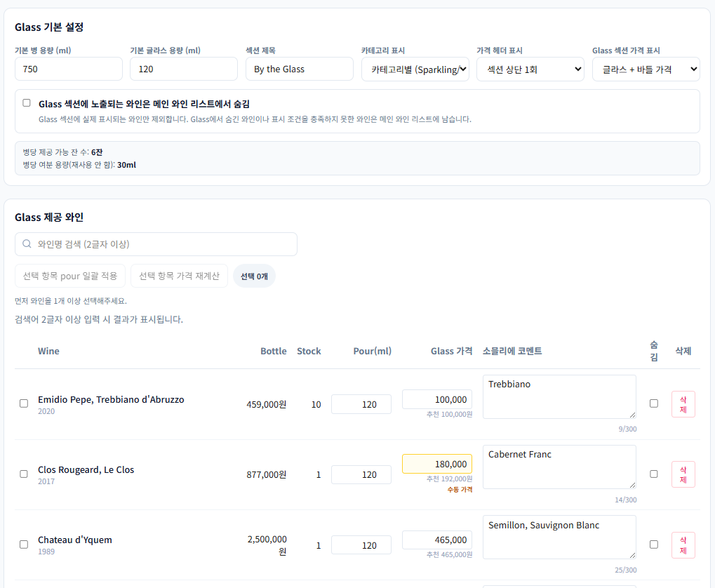
Task: Delete the Emidio Pepe Trebbiano row
Action: click(x=683, y=404)
